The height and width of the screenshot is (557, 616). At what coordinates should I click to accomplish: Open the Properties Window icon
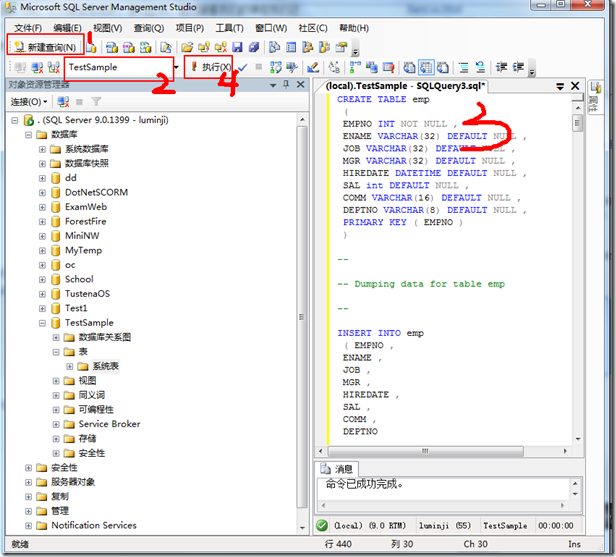coord(341,48)
